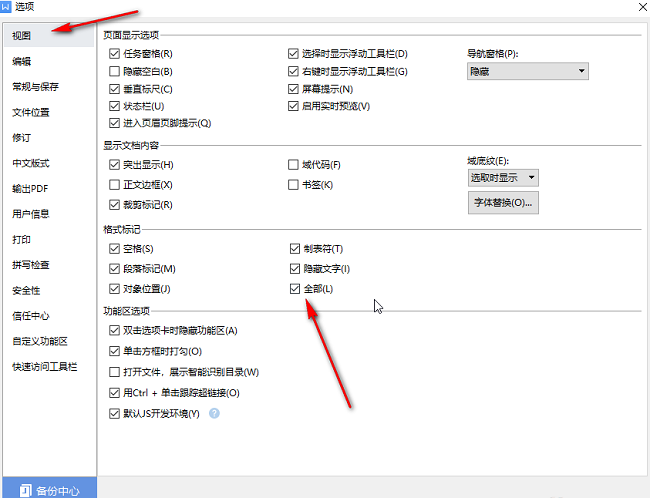The width and height of the screenshot is (650, 498).
Task: Open 快速访问工具栏 settings
Action: tap(45, 367)
